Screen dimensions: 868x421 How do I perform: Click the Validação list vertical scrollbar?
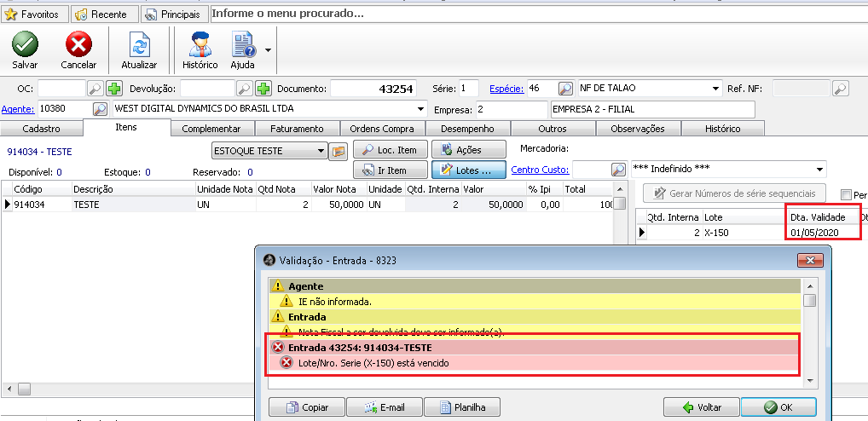pyautogui.click(x=810, y=332)
